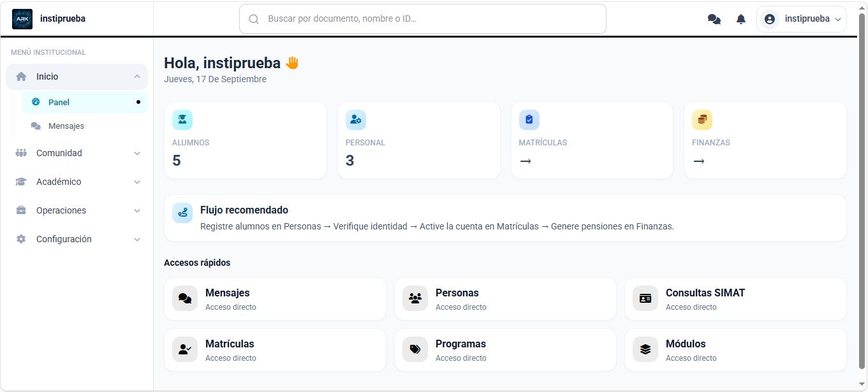Select Panel in the sidebar
The width and height of the screenshot is (868, 392).
(x=85, y=102)
